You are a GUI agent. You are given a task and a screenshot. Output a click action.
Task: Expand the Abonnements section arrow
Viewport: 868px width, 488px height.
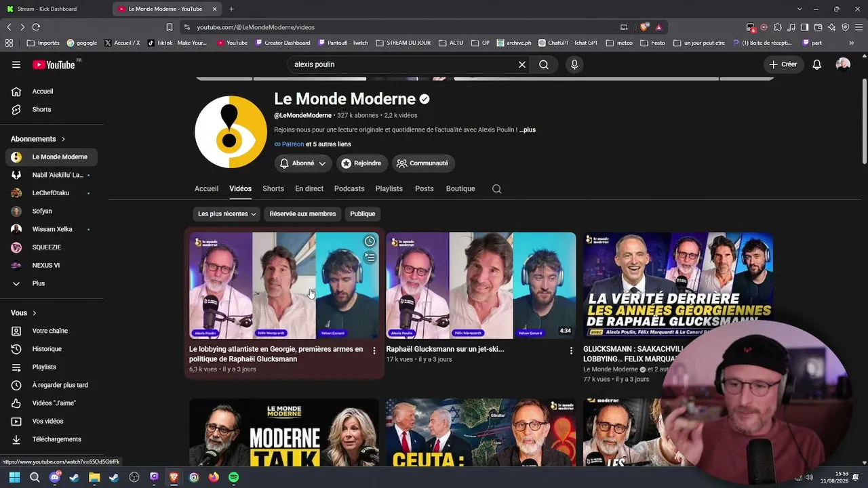[63, 139]
